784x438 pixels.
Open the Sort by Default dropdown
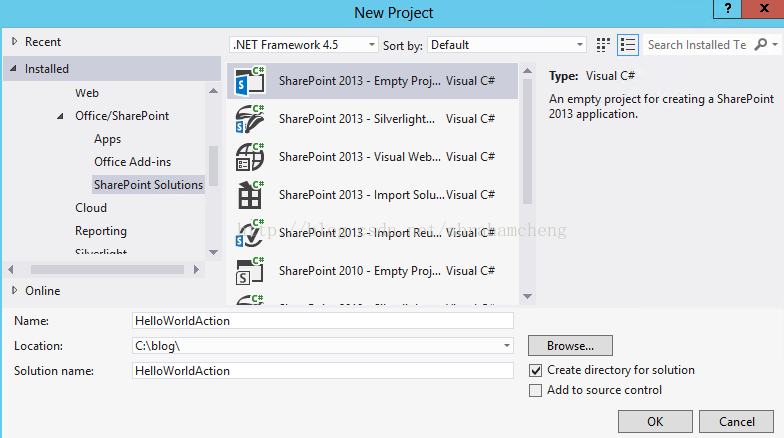506,44
